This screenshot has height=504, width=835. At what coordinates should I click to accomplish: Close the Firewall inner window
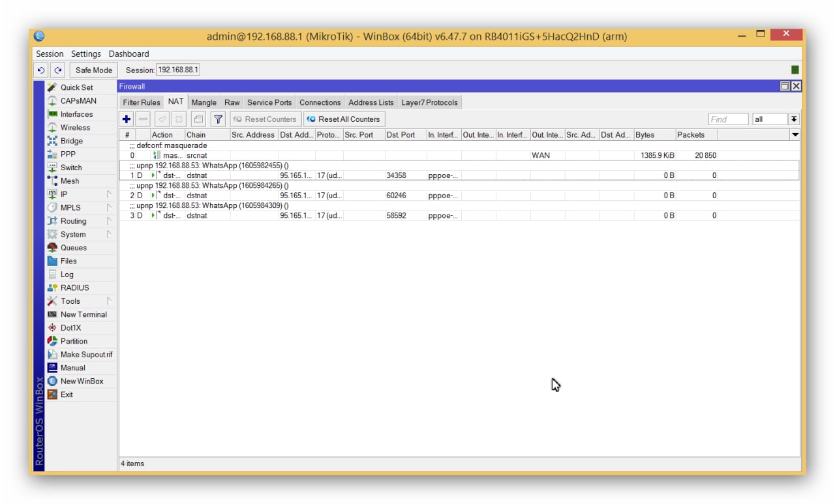click(x=796, y=86)
